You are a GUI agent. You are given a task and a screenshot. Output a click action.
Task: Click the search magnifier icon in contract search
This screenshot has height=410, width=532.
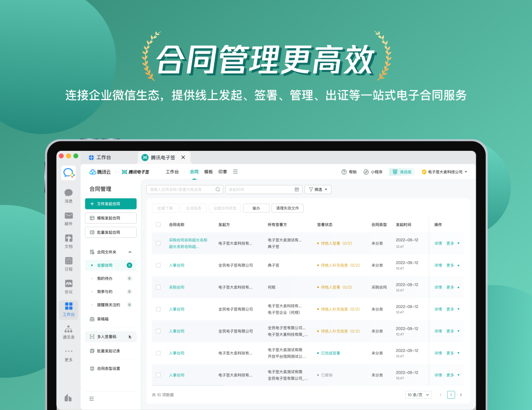coord(218,189)
